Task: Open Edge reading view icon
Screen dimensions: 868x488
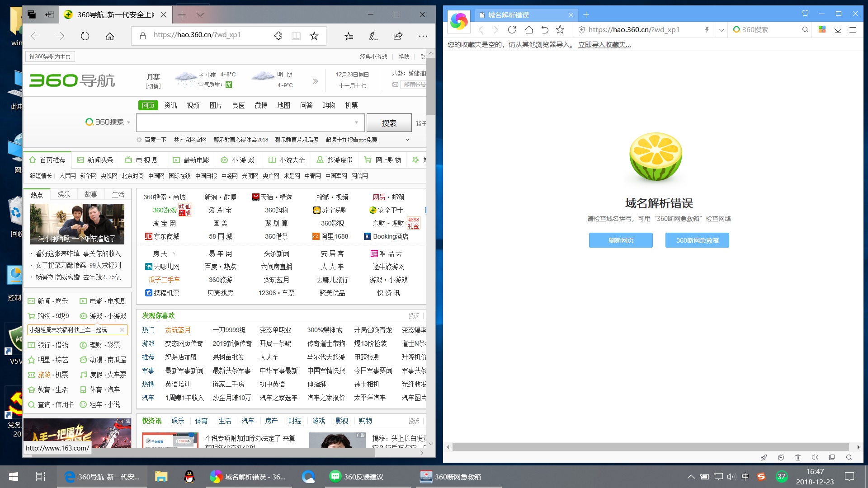Action: [x=296, y=36]
